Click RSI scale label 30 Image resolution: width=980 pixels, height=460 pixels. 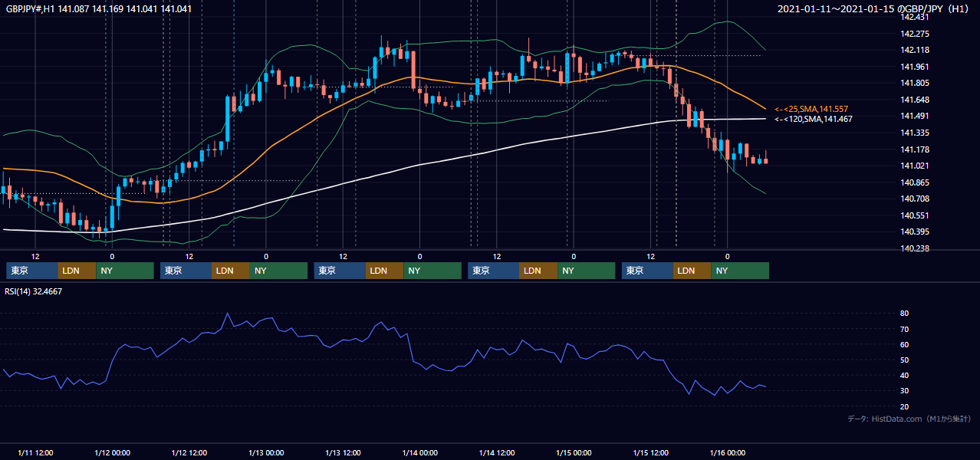pos(905,390)
